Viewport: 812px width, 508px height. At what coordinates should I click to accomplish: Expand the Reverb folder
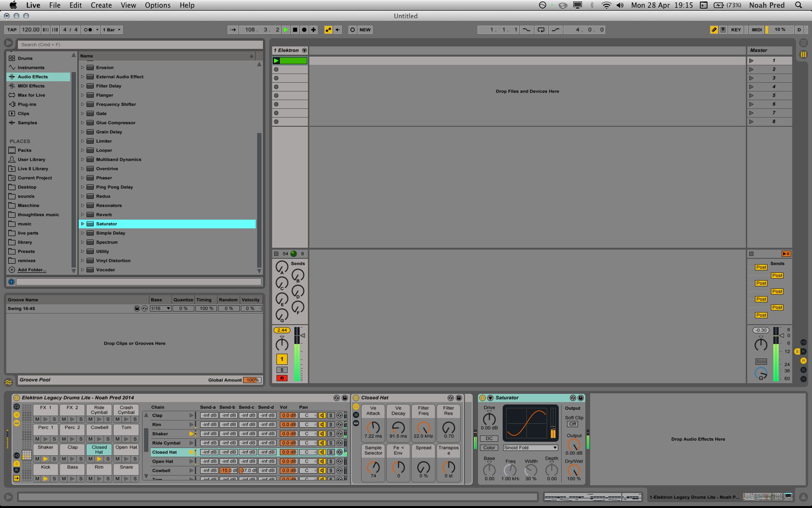click(x=83, y=215)
